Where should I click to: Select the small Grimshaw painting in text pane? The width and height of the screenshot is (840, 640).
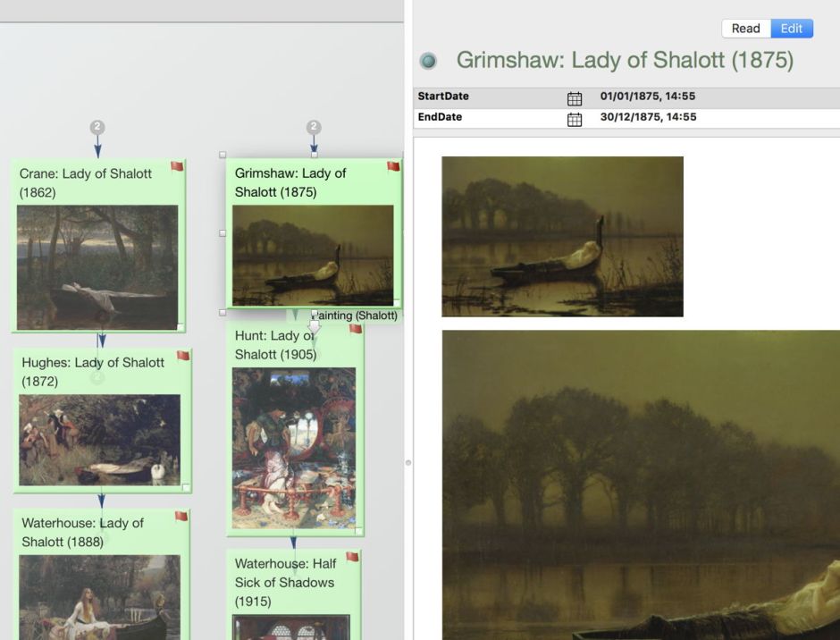562,236
